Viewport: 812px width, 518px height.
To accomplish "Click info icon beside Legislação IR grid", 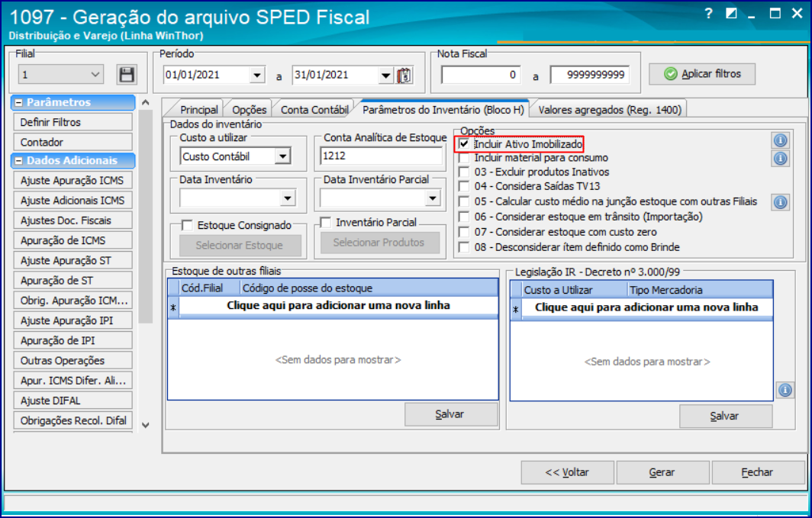I will tap(785, 390).
